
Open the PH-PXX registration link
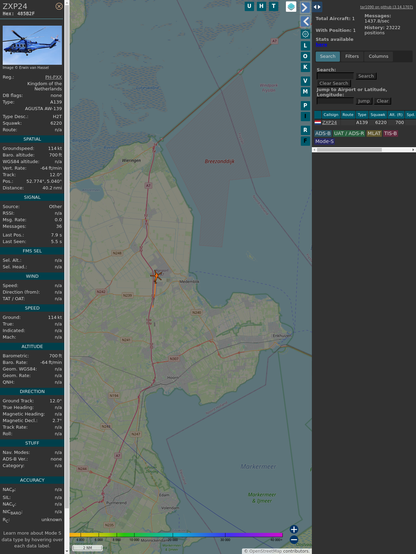pyautogui.click(x=53, y=77)
